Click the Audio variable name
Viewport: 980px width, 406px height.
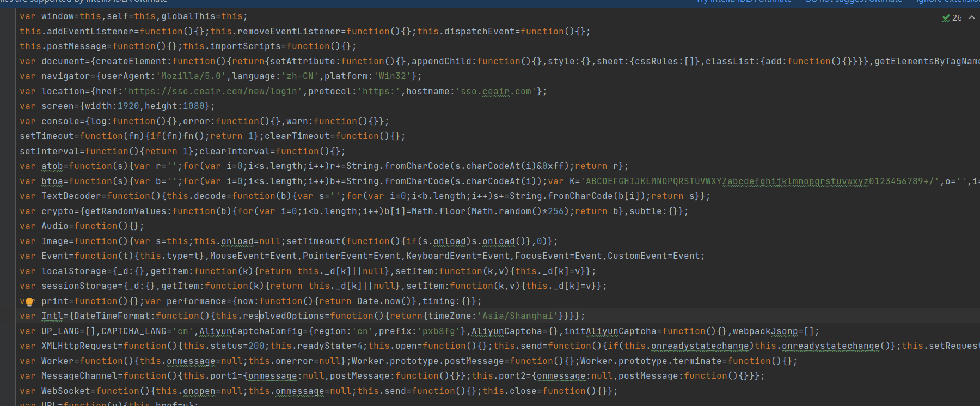[x=55, y=226]
